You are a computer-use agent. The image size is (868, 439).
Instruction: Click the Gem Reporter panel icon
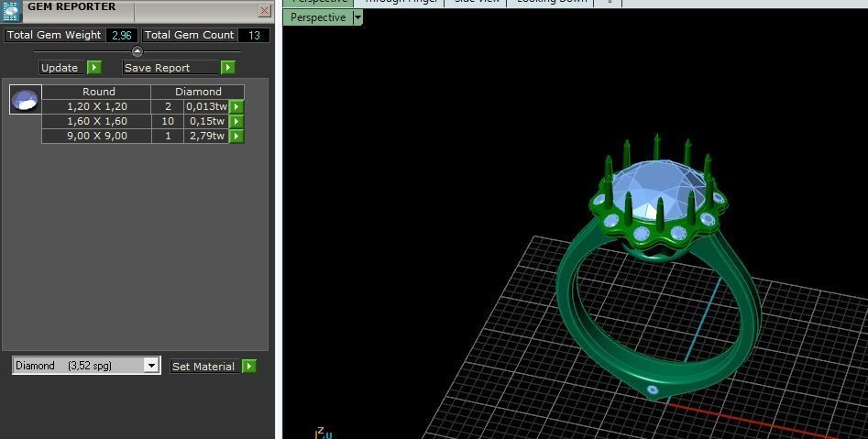pyautogui.click(x=11, y=10)
